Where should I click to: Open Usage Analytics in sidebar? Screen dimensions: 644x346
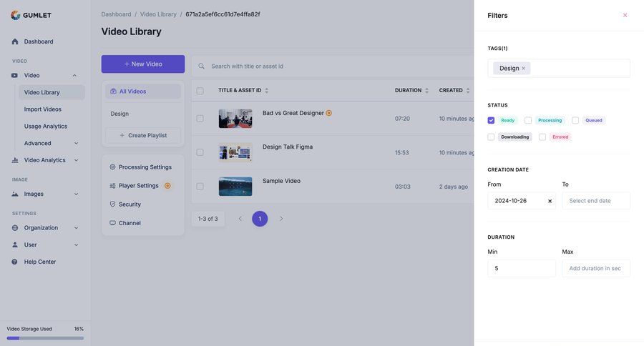point(46,127)
